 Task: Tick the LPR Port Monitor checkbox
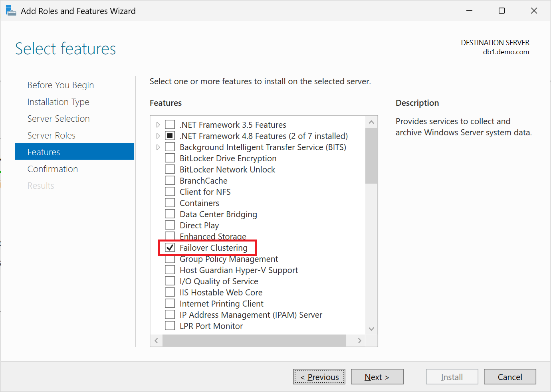pyautogui.click(x=170, y=326)
